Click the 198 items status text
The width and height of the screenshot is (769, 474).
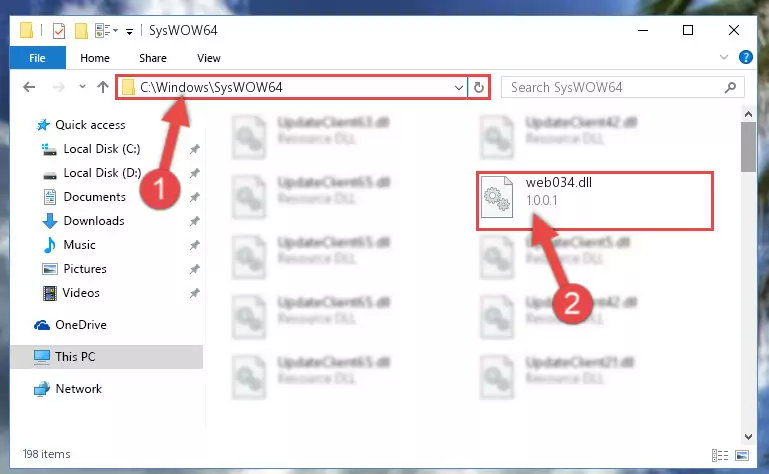tap(47, 454)
